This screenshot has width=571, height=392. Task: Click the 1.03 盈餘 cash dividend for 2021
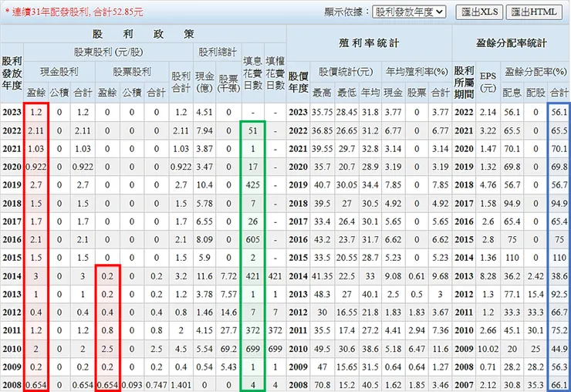[x=35, y=149]
